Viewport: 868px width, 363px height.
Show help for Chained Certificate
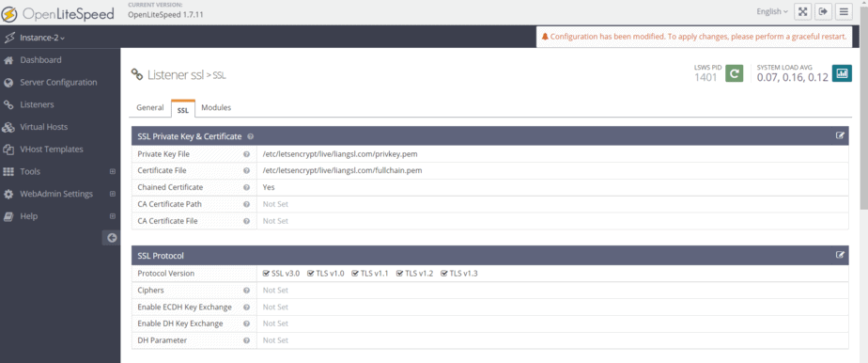pos(247,187)
